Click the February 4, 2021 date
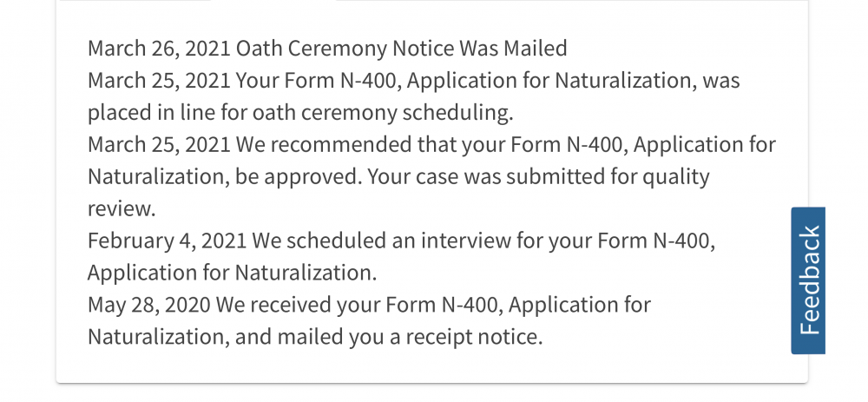868x402 pixels. coord(168,241)
